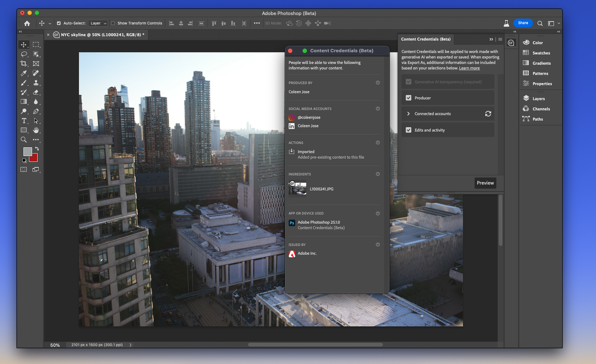Expand Connected accounts section
Viewport: 596px width, 364px height.
tap(408, 114)
